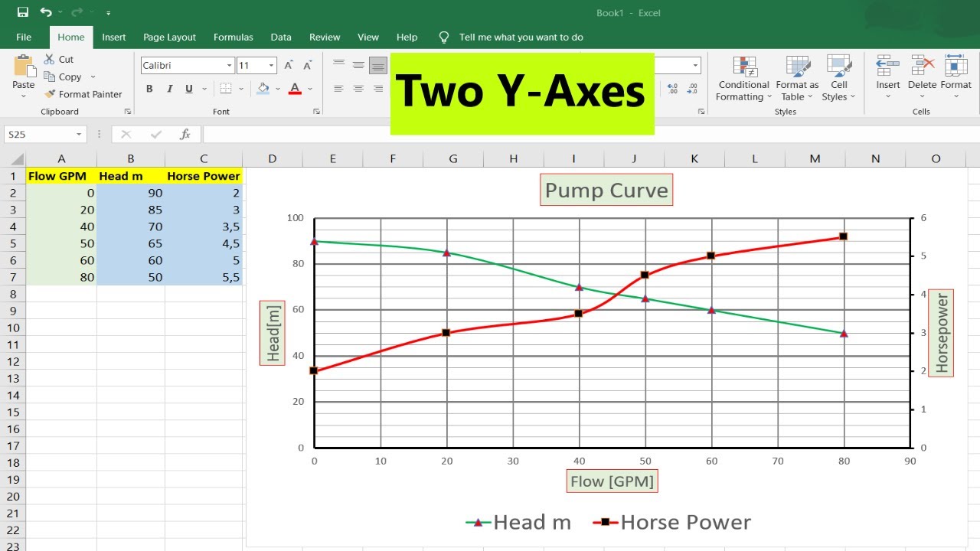Redo the last undone action
Viewport: 980px width, 551px height.
point(76,12)
